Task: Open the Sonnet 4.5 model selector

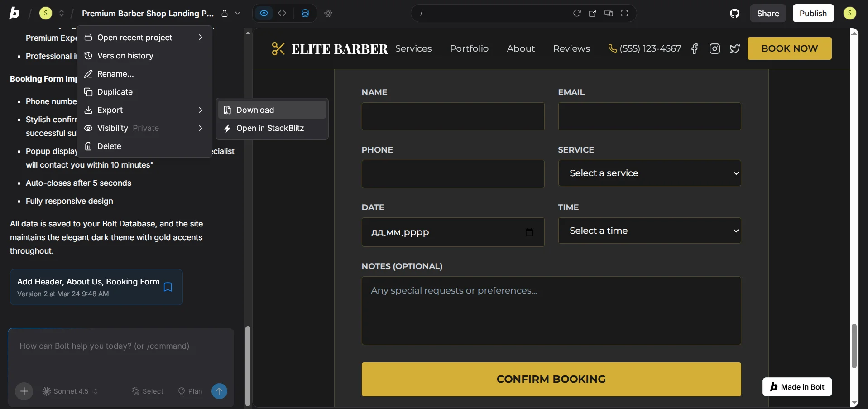Action: coord(69,391)
